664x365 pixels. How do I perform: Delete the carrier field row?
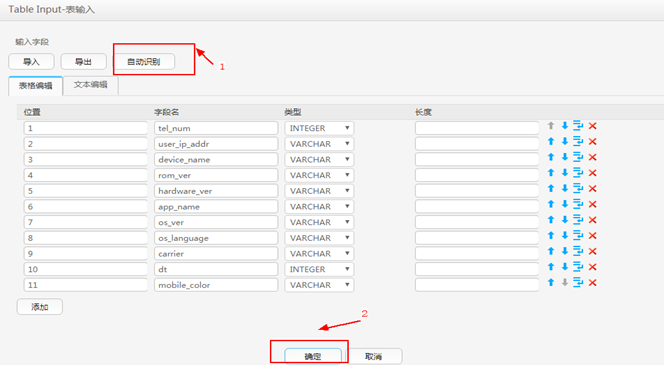[x=592, y=251]
